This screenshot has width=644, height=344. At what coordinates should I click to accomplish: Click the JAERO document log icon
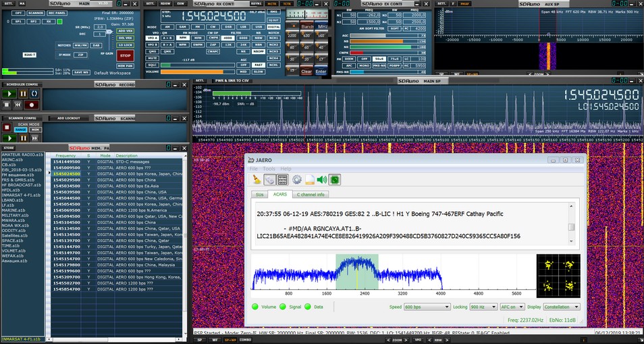pos(310,179)
